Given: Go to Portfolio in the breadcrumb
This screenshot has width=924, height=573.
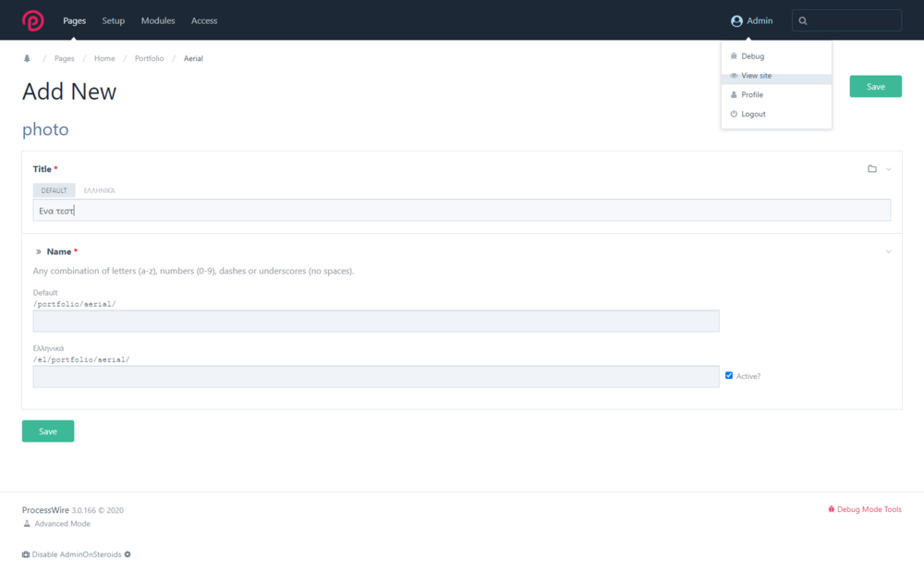Looking at the screenshot, I should (149, 58).
